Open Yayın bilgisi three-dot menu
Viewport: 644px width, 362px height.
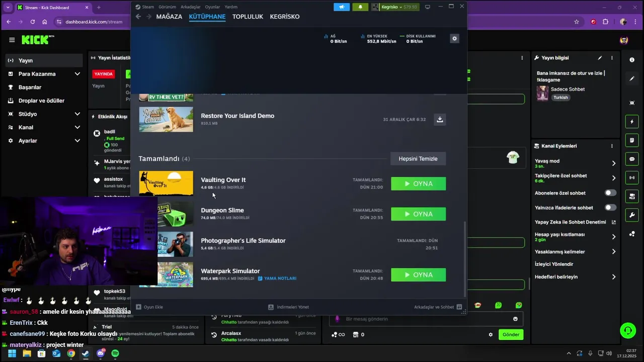[x=612, y=58]
